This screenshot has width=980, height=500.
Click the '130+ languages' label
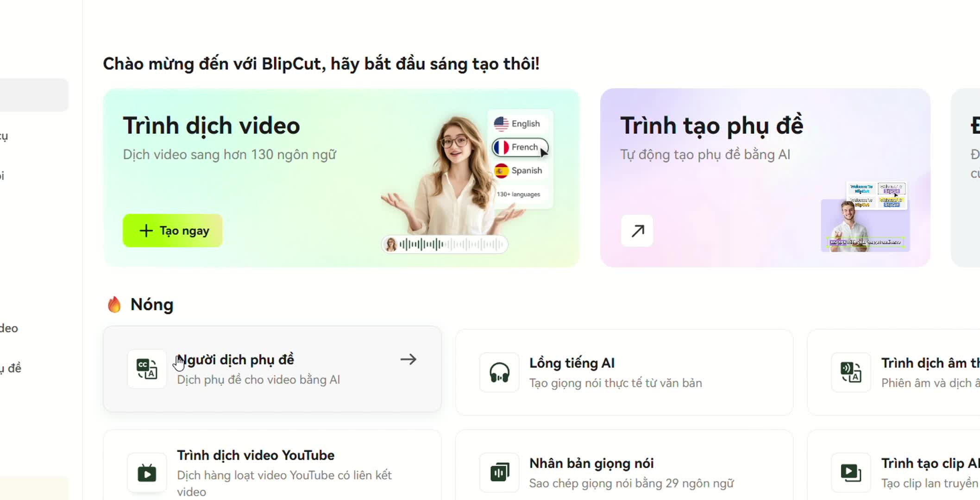pyautogui.click(x=518, y=194)
